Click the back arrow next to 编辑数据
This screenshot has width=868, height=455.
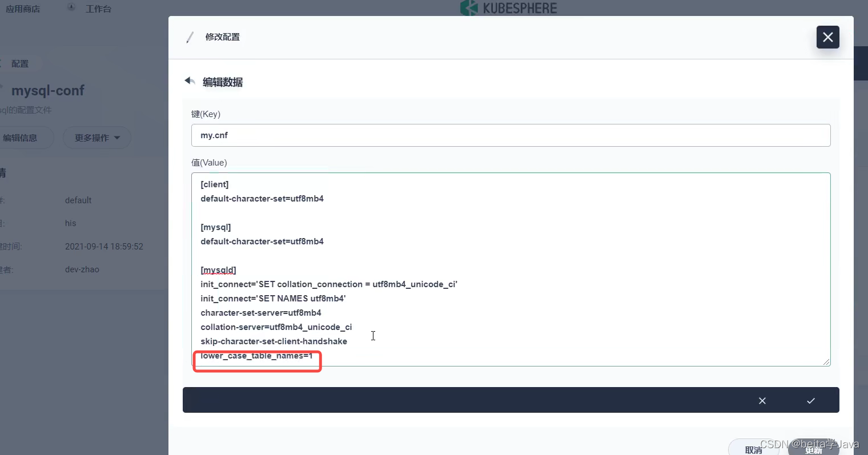click(190, 81)
